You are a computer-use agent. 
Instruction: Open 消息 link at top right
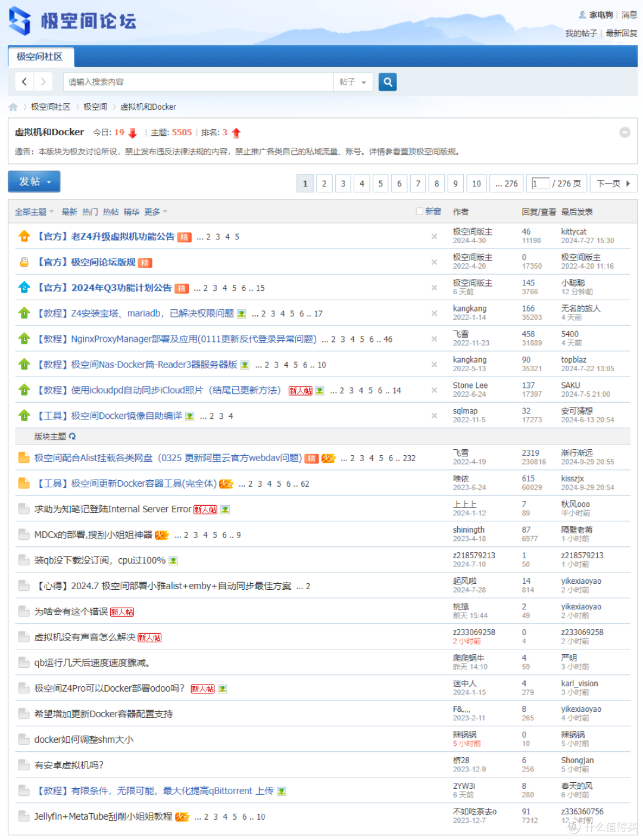pyautogui.click(x=629, y=15)
